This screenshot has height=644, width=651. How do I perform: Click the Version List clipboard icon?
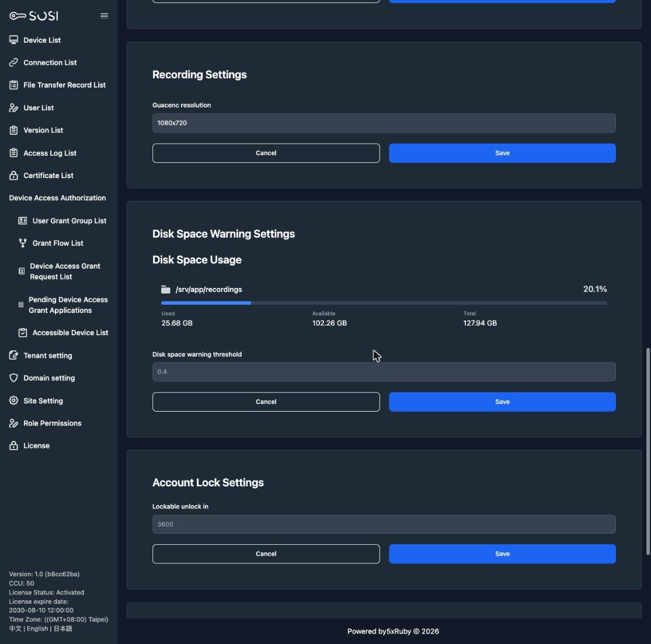tap(13, 130)
